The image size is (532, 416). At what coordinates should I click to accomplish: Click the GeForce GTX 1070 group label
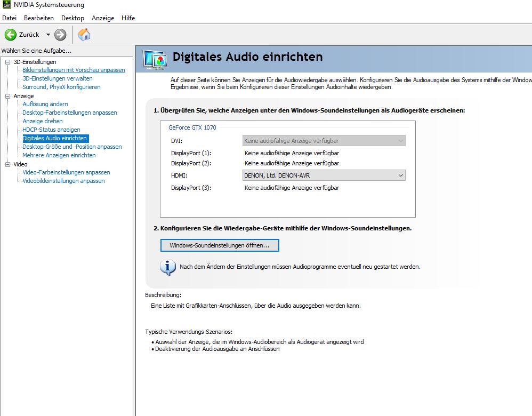click(x=192, y=127)
